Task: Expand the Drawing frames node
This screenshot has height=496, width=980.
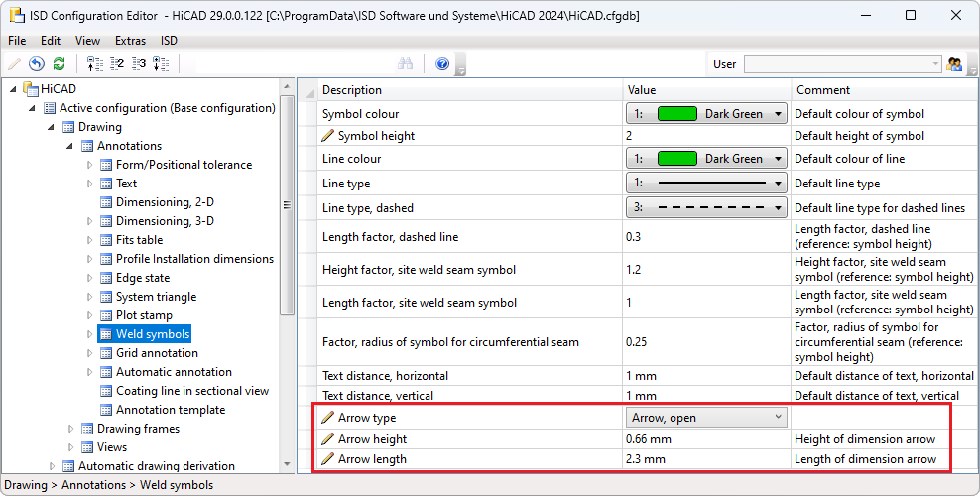Action: 70,429
